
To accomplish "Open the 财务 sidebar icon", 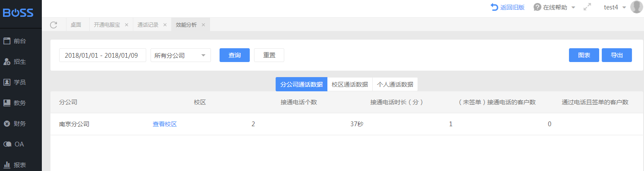I will 7,124.
